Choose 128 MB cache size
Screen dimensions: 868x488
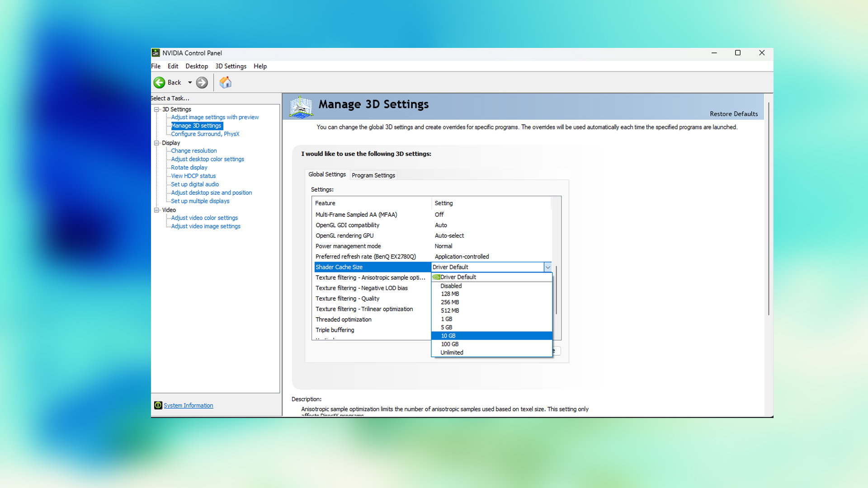coord(492,294)
